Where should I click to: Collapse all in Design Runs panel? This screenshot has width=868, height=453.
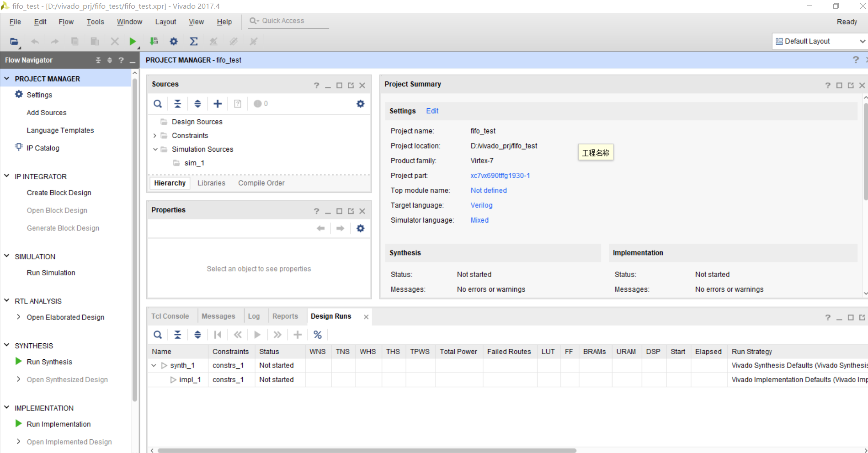tap(177, 335)
